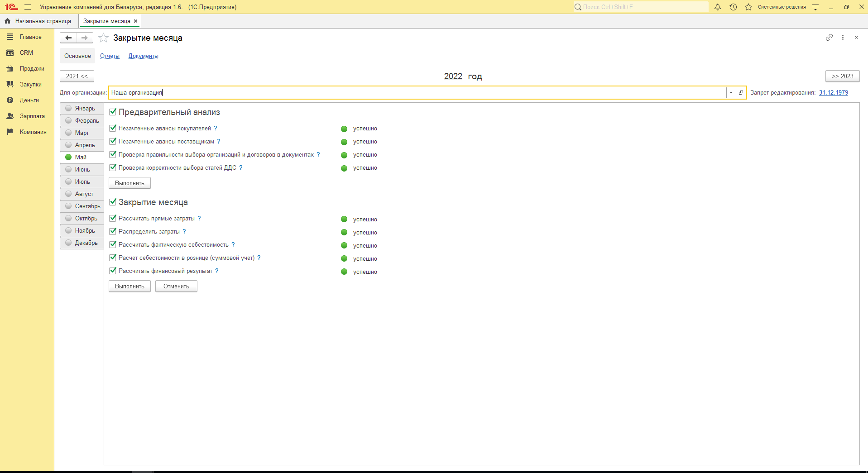Switch to next year 2023
The width and height of the screenshot is (868, 473).
(842, 76)
